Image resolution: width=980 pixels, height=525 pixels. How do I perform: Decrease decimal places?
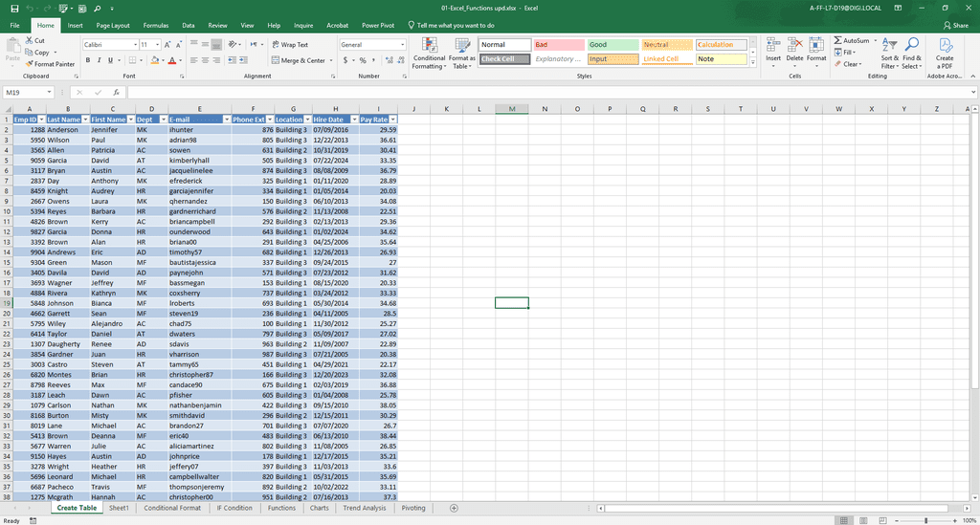tap(401, 60)
